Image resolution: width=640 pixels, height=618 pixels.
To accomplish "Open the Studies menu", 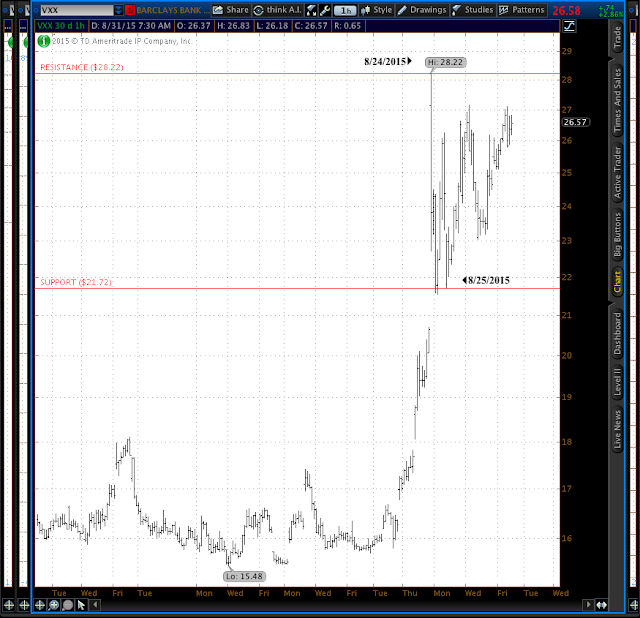I will pyautogui.click(x=473, y=10).
